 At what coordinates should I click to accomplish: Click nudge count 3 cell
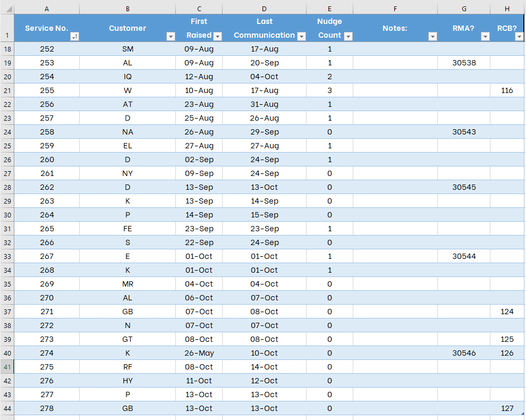329,90
